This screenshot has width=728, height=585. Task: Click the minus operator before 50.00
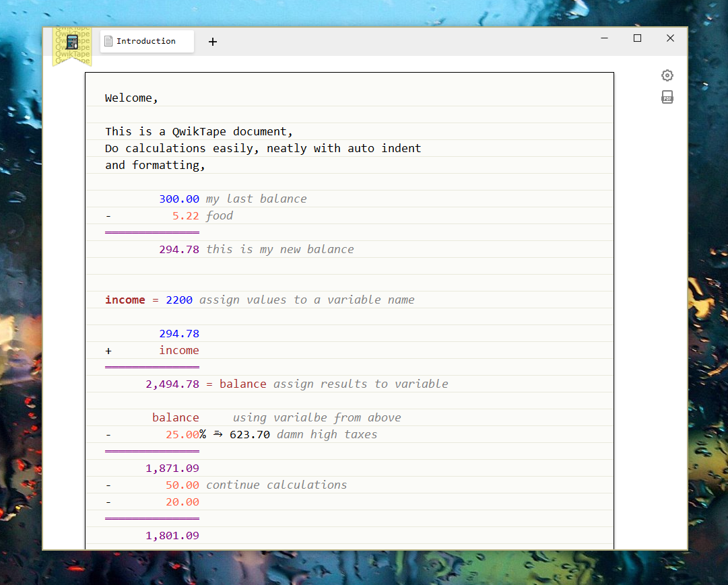tap(108, 485)
